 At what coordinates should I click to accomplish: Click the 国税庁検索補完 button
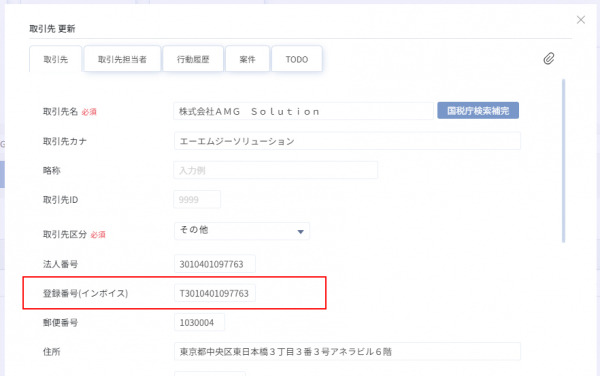point(478,111)
